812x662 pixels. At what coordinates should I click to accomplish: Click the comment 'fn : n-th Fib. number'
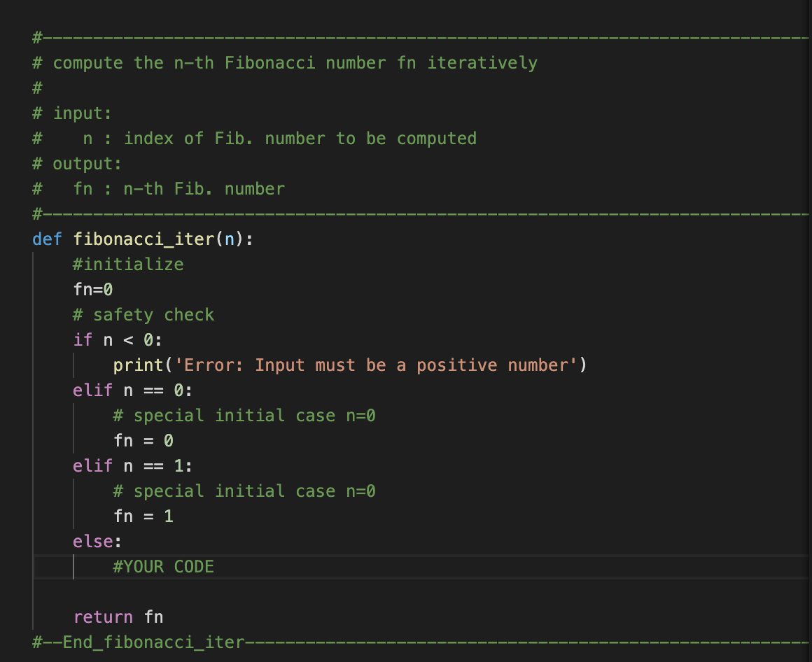coord(179,189)
